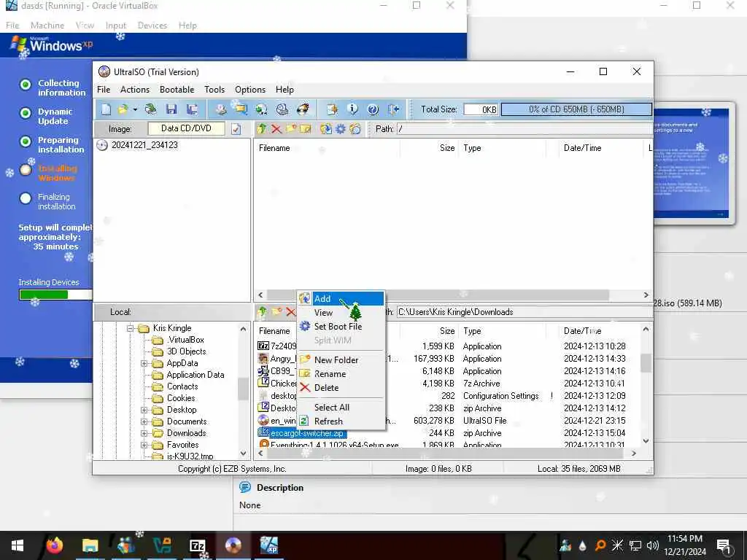Select the escargot-switcher.zip file
Screen dimensions: 747x560
(x=307, y=433)
